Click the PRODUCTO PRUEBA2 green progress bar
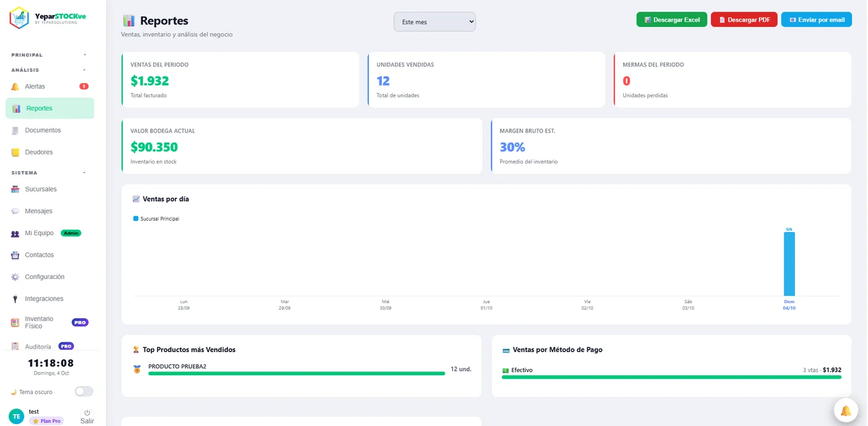This screenshot has width=868, height=426. coord(296,373)
